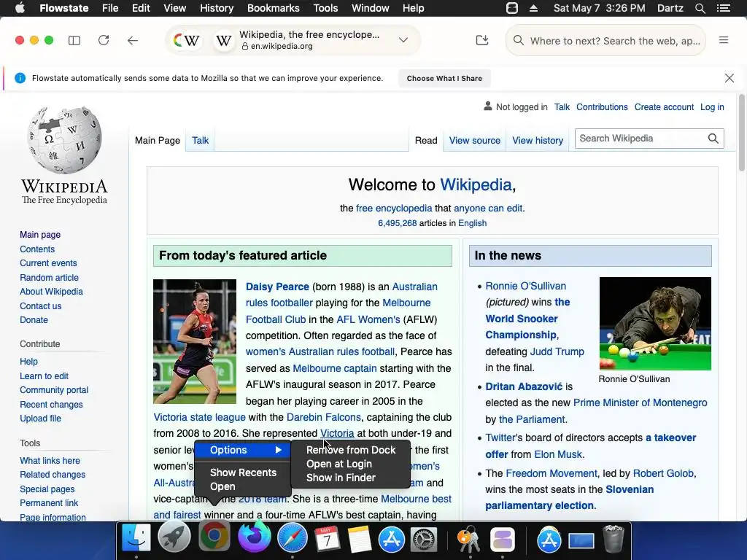The height and width of the screenshot is (560, 747).
Task: Launch Launchpad from the Dock
Action: pos(174,538)
